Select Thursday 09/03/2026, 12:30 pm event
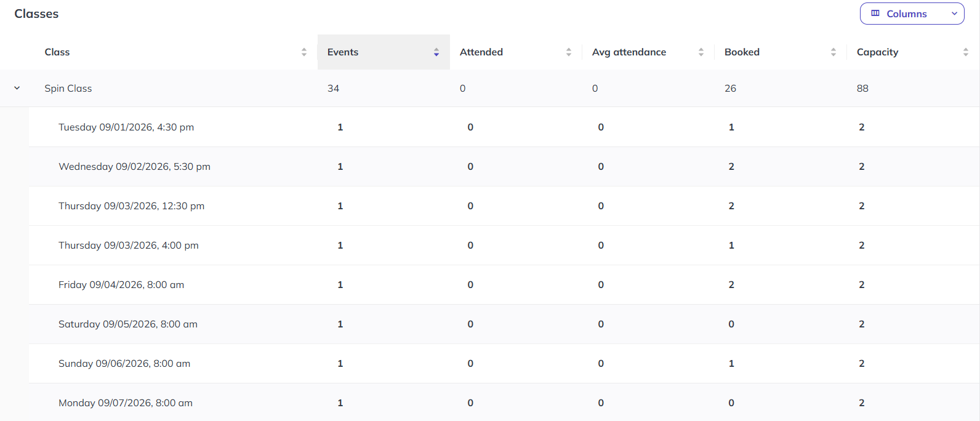This screenshot has width=980, height=421. [x=131, y=206]
